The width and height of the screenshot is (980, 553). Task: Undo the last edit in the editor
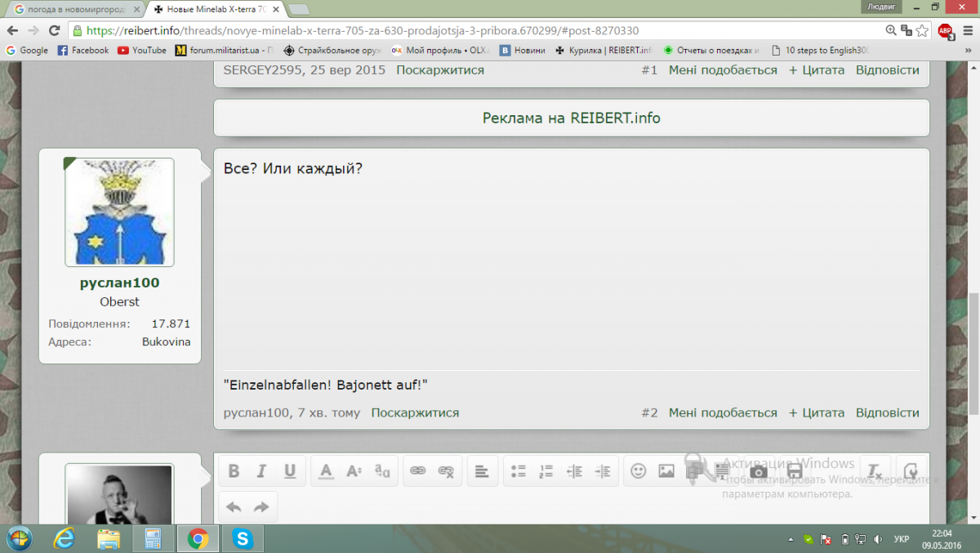point(234,507)
